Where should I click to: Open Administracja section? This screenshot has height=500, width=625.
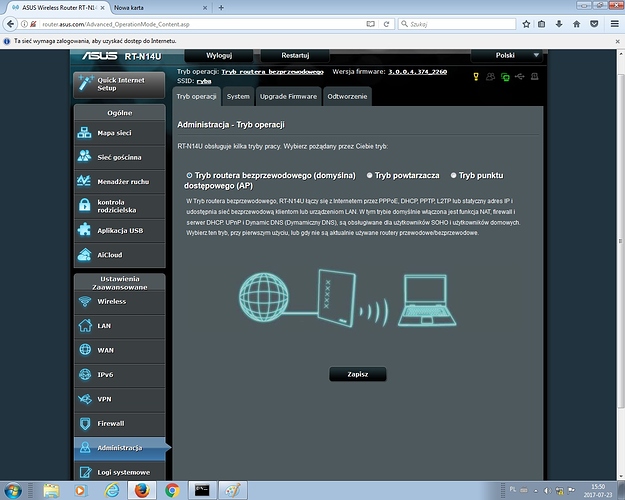pyautogui.click(x=120, y=448)
